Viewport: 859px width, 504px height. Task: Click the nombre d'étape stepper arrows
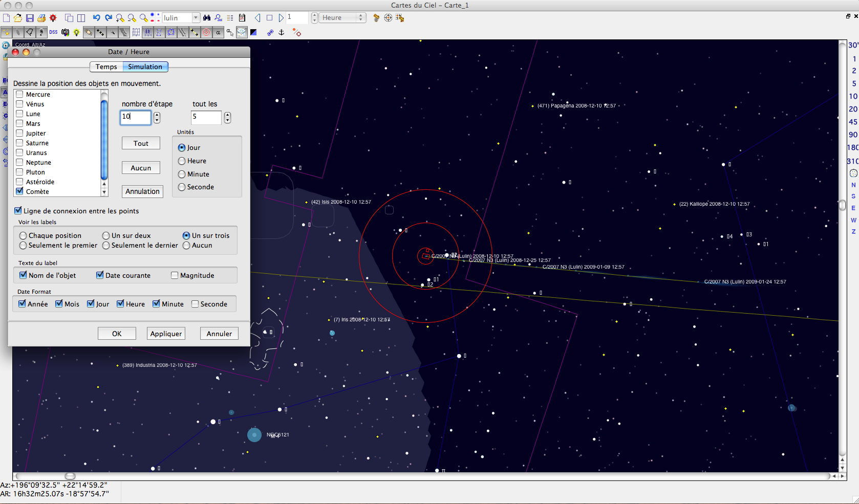(157, 118)
